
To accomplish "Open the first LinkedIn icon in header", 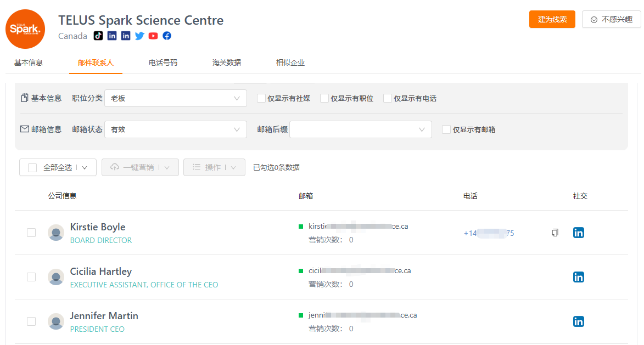I will (112, 36).
